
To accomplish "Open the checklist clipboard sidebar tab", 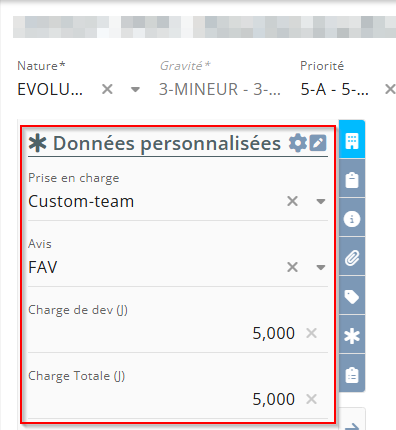I will click(352, 374).
